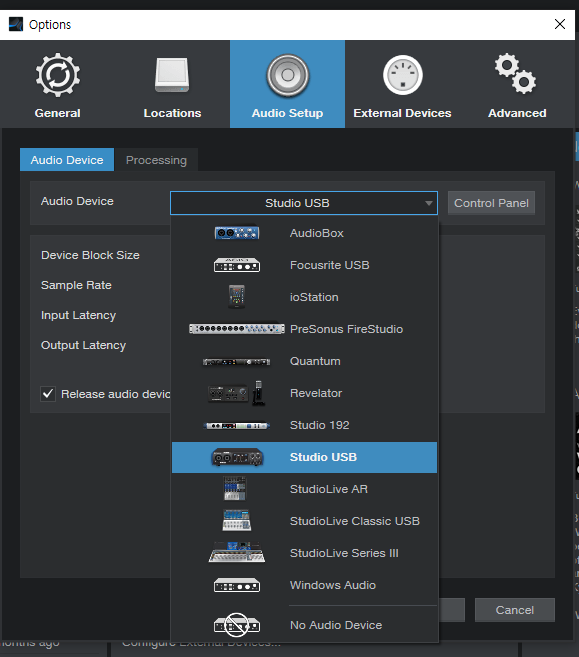
Task: Select the Studio 192 list entry
Action: 304,425
